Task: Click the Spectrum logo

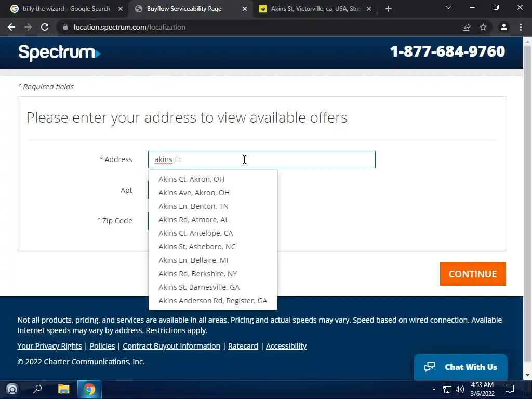Action: (59, 52)
